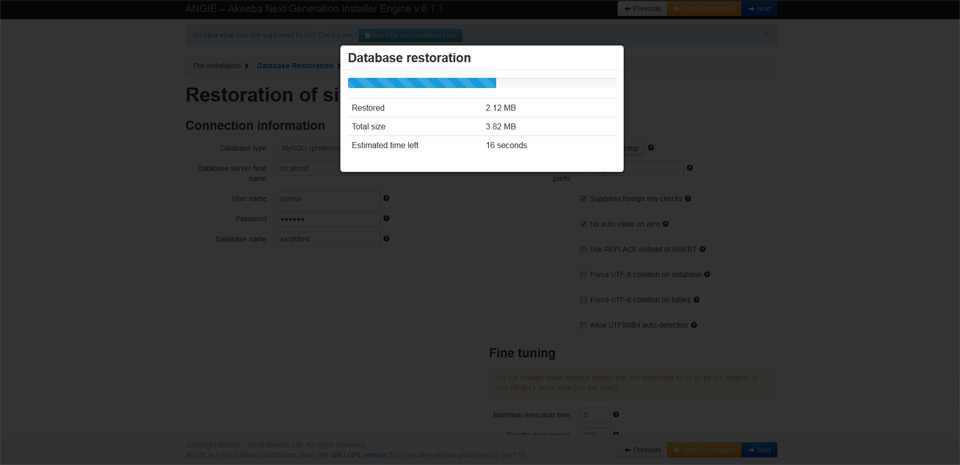960x465 pixels.
Task: Click the database restoration progress bar
Action: [x=482, y=83]
